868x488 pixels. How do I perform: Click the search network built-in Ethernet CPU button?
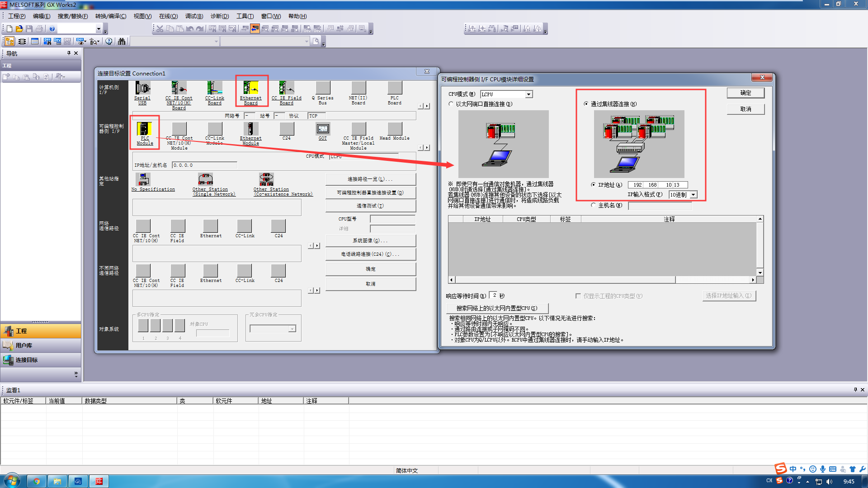point(497,308)
